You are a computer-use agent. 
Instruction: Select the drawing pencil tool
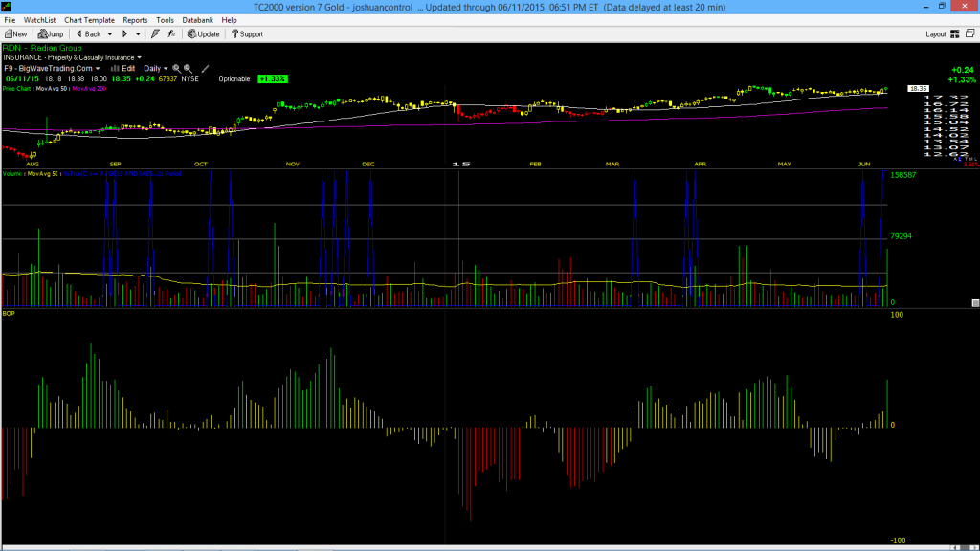[205, 69]
